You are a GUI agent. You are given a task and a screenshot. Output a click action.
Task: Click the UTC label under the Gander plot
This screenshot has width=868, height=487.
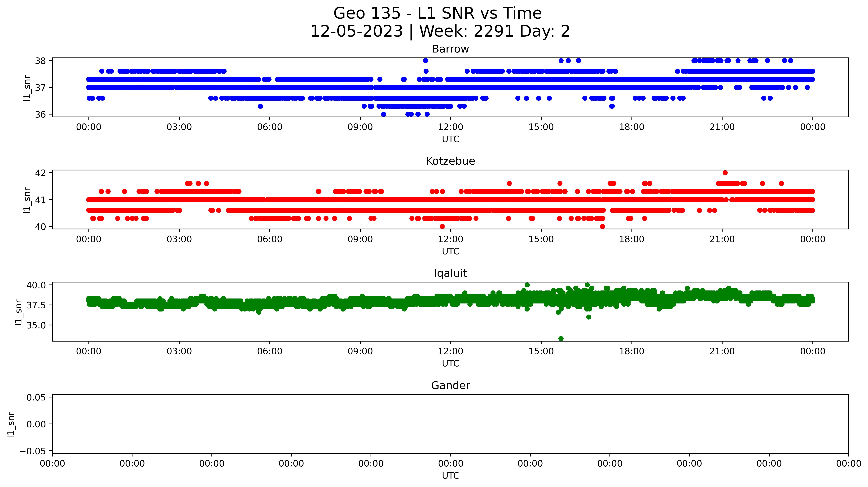pos(451,476)
